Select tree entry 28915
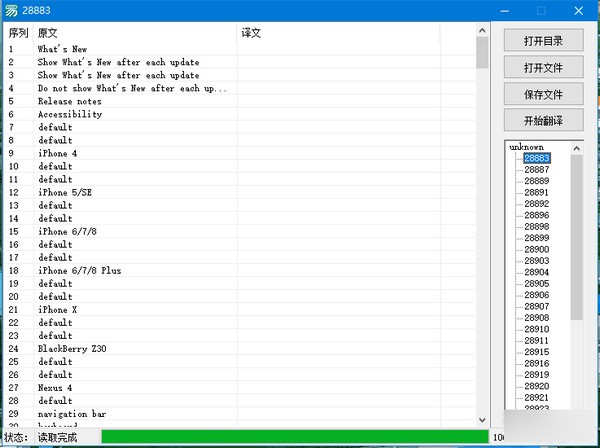Image resolution: width=600 pixels, height=448 pixels. tap(536, 352)
